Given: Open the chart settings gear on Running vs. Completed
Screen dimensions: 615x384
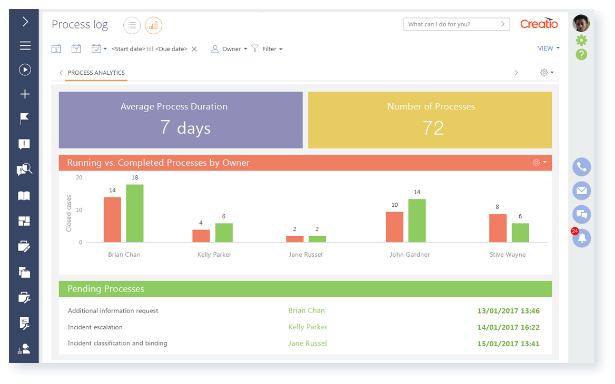Looking at the screenshot, I should [539, 162].
